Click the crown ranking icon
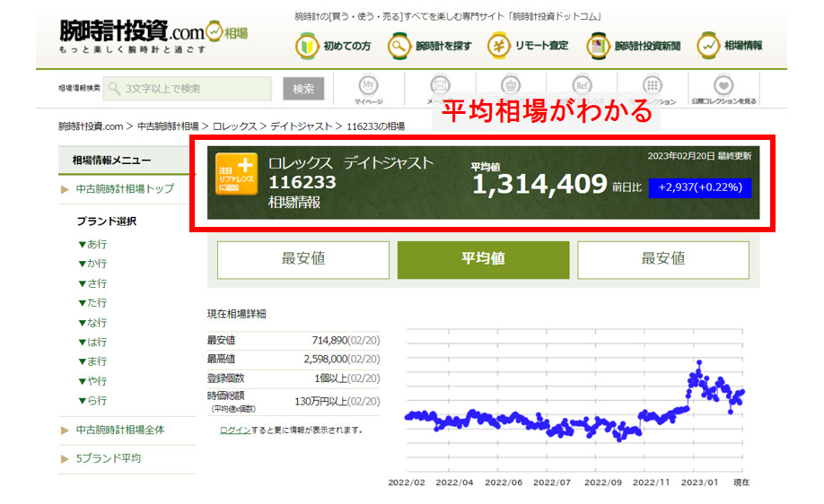824x504 pixels. 510,85
